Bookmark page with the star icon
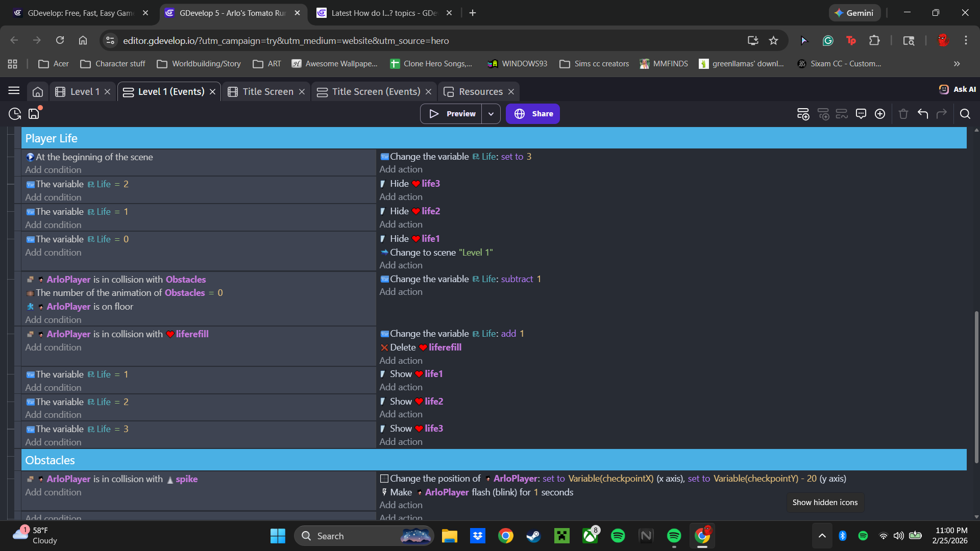Image resolution: width=980 pixels, height=551 pixels. [774, 41]
